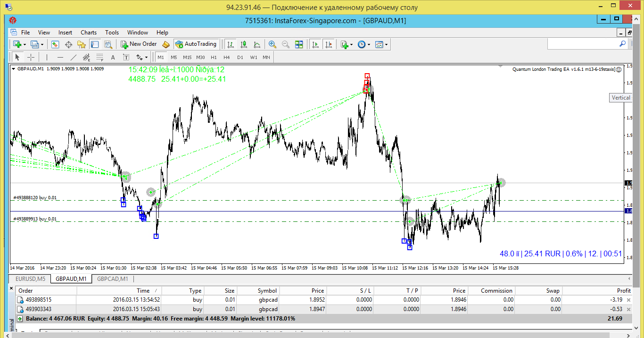
Task: Close order 493903343 with its x button
Action: pyautogui.click(x=628, y=309)
